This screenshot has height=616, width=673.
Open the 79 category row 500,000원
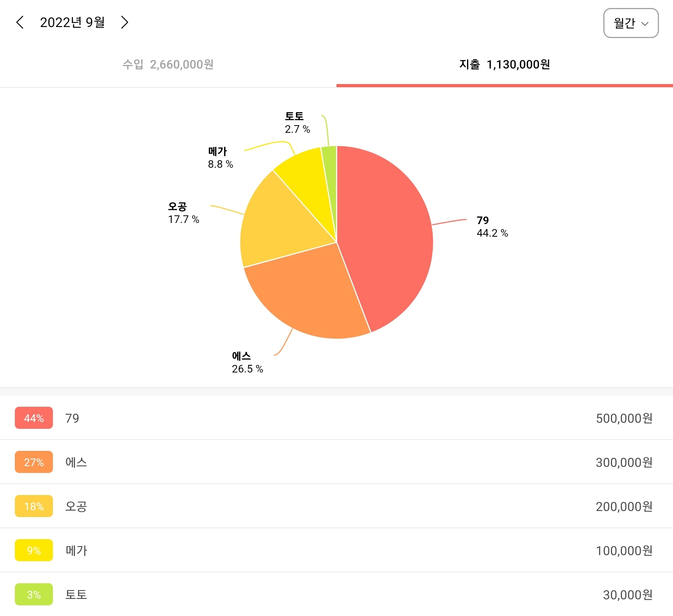click(336, 418)
